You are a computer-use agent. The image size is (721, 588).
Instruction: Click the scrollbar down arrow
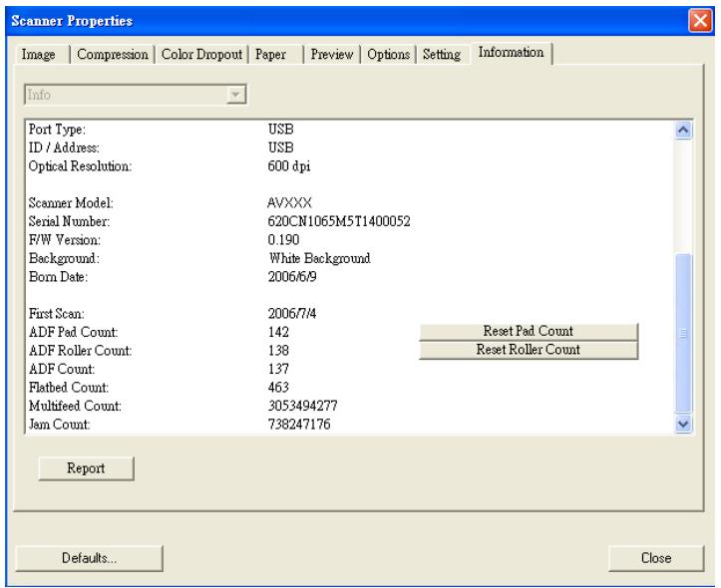click(x=683, y=424)
